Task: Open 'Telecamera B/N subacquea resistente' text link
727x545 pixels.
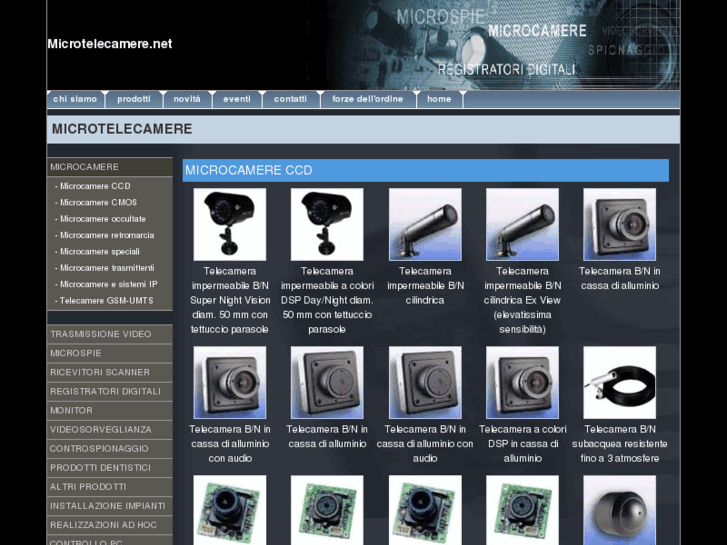Action: (x=620, y=444)
